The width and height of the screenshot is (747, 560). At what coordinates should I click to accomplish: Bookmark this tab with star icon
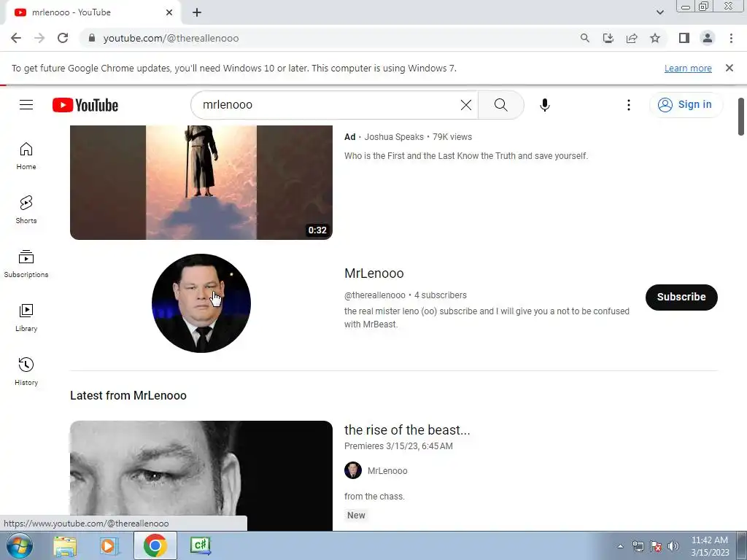point(655,38)
